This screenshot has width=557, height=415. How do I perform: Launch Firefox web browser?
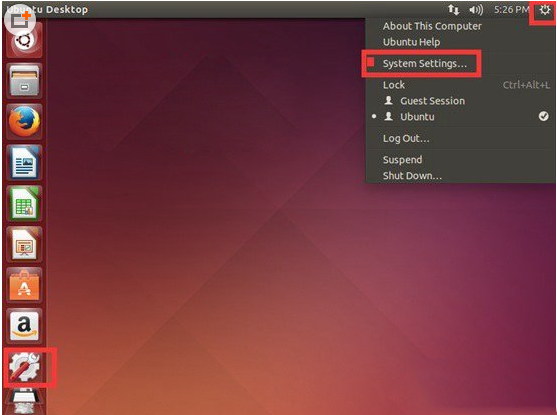(24, 122)
